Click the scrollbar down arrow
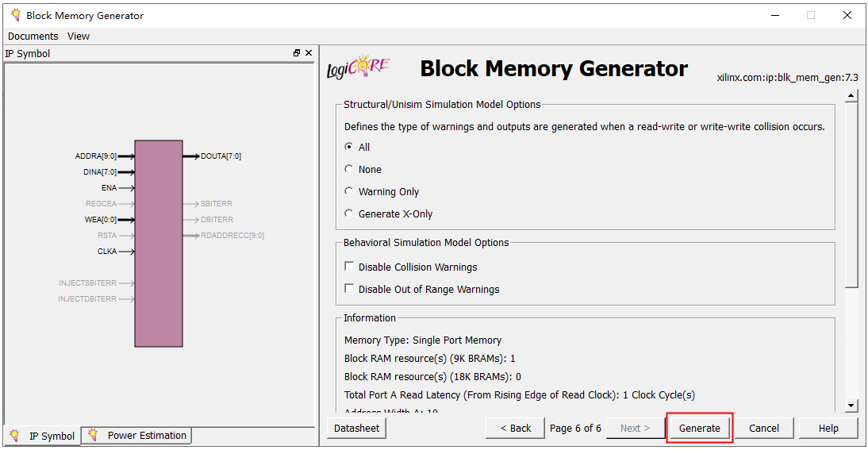 (x=851, y=406)
